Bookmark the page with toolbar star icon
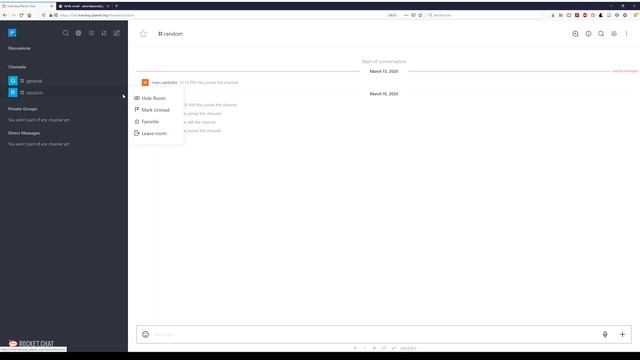This screenshot has height=360, width=640. click(420, 15)
